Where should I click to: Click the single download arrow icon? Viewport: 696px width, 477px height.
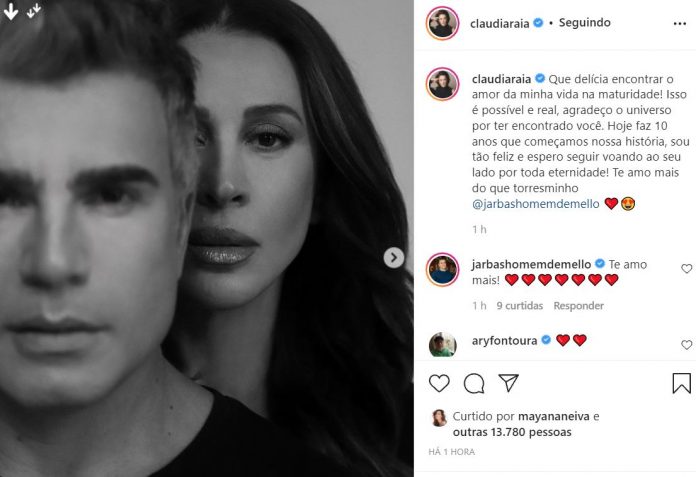(11, 11)
